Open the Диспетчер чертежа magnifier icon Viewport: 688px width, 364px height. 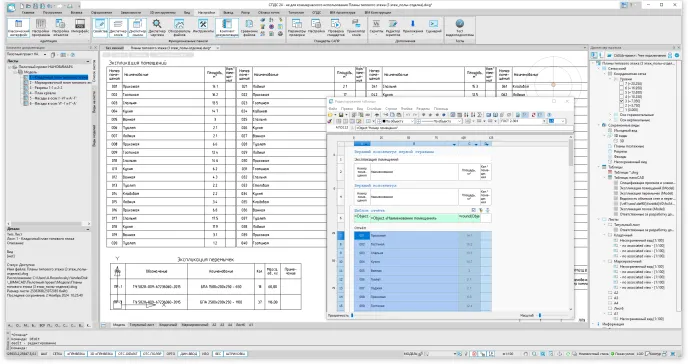[157, 28]
